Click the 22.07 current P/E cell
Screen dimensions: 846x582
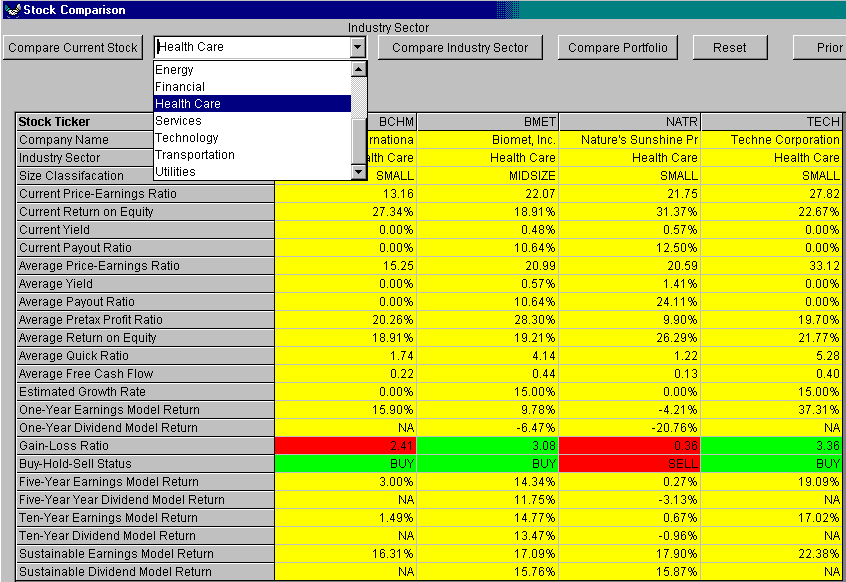coord(488,194)
